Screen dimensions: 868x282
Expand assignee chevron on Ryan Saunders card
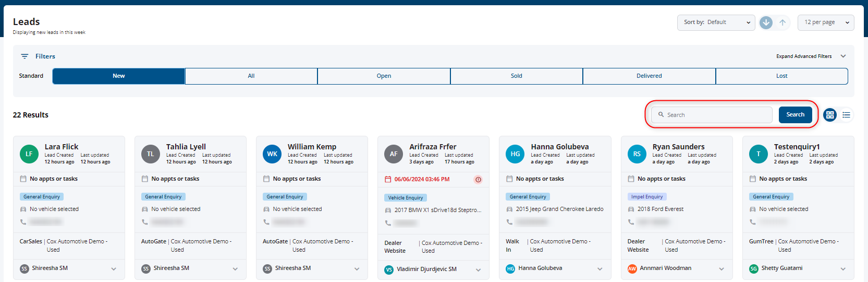coord(722,269)
